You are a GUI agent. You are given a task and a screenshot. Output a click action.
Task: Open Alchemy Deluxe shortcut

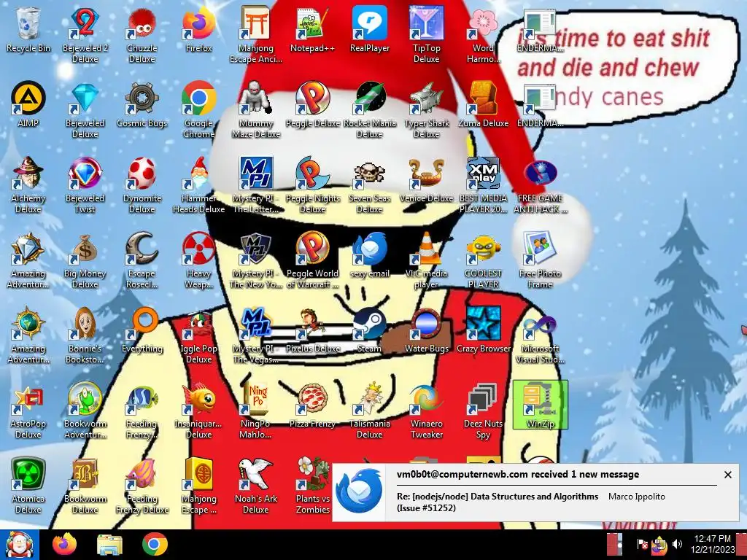click(x=28, y=185)
